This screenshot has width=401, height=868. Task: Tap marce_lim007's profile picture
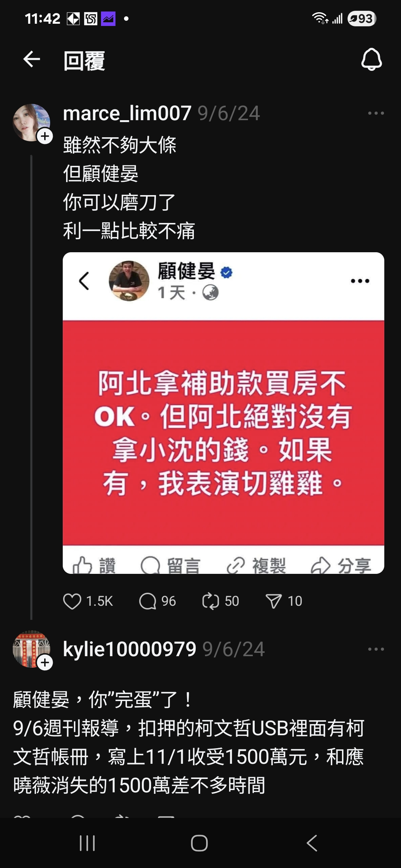coord(31,122)
